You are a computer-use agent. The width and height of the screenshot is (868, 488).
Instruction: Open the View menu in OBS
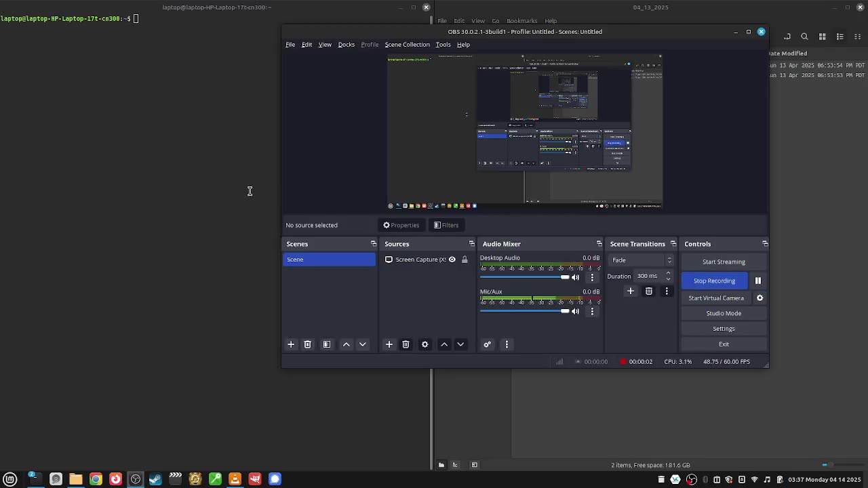[x=325, y=45]
